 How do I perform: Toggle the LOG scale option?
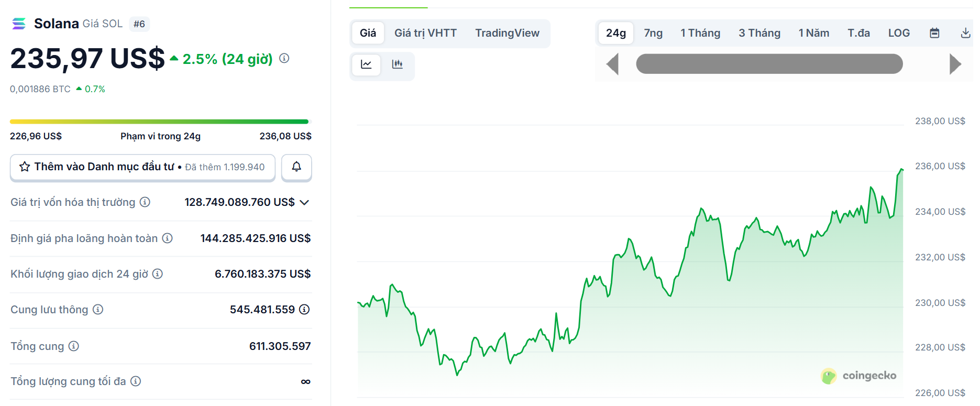pos(899,33)
